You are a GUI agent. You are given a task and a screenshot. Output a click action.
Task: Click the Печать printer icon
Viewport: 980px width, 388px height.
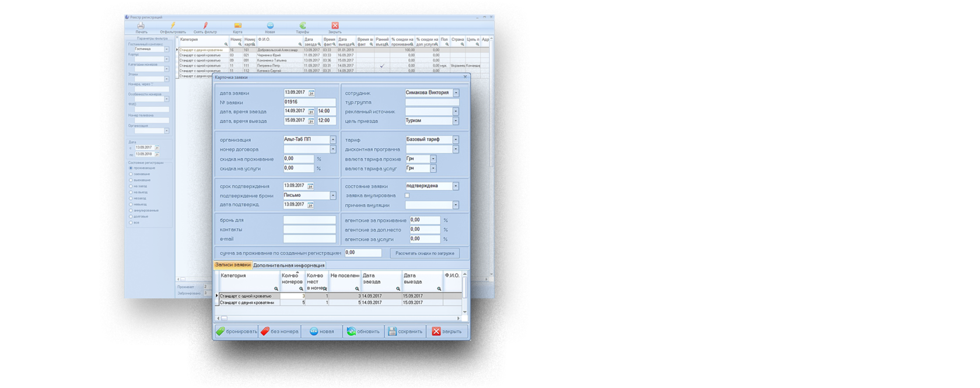click(141, 26)
